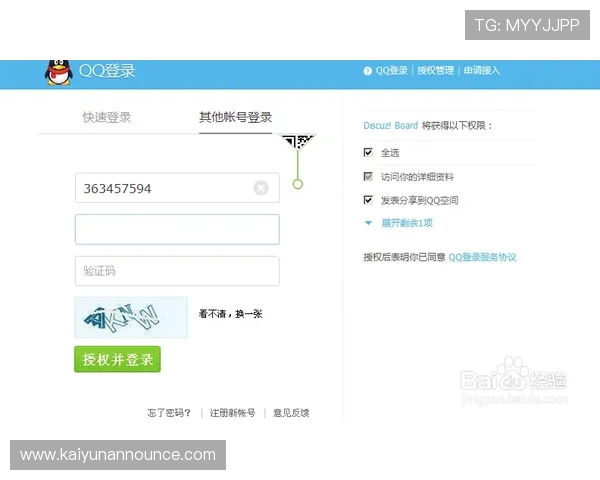Screen dimensions: 600x480
Task: Clear the QQ number with X icon
Action: (261, 188)
